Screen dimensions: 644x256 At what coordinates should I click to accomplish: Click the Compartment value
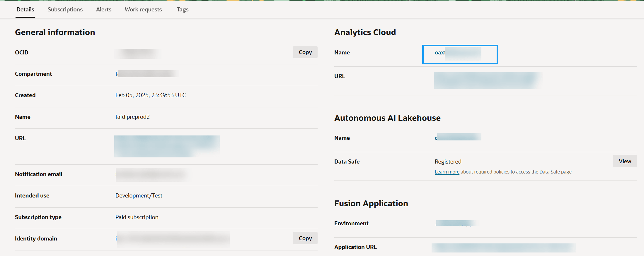(x=146, y=74)
